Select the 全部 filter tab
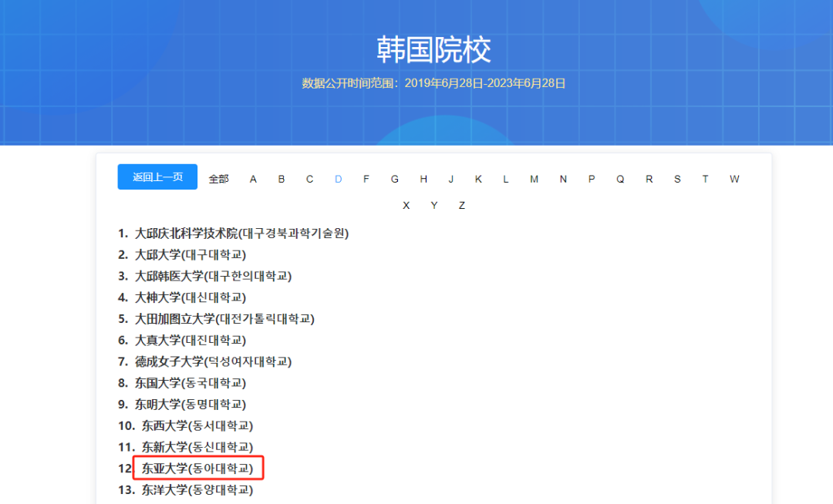The image size is (833, 504). 218,180
